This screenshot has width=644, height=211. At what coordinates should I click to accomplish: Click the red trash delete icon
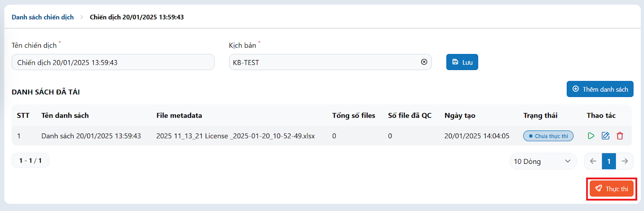[x=620, y=136]
